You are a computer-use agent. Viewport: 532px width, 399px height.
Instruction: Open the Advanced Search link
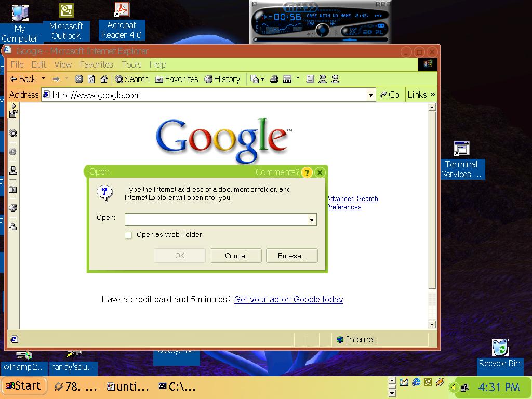[x=353, y=199]
